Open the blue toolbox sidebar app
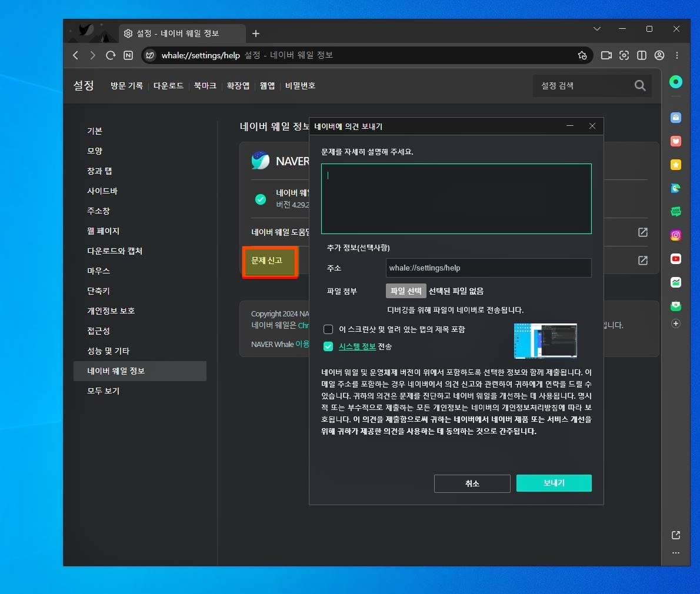The height and width of the screenshot is (594, 700). 676,118
